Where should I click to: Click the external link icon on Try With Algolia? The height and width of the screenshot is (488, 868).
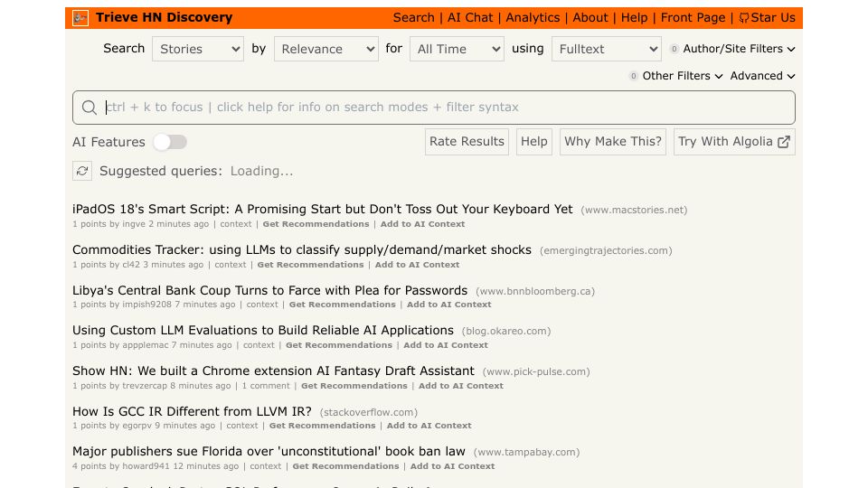point(783,142)
